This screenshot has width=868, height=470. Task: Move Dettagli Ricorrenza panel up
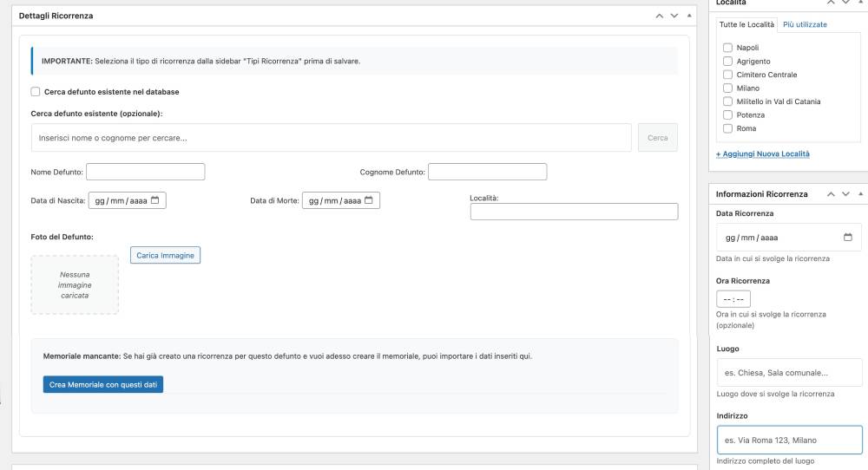(660, 16)
